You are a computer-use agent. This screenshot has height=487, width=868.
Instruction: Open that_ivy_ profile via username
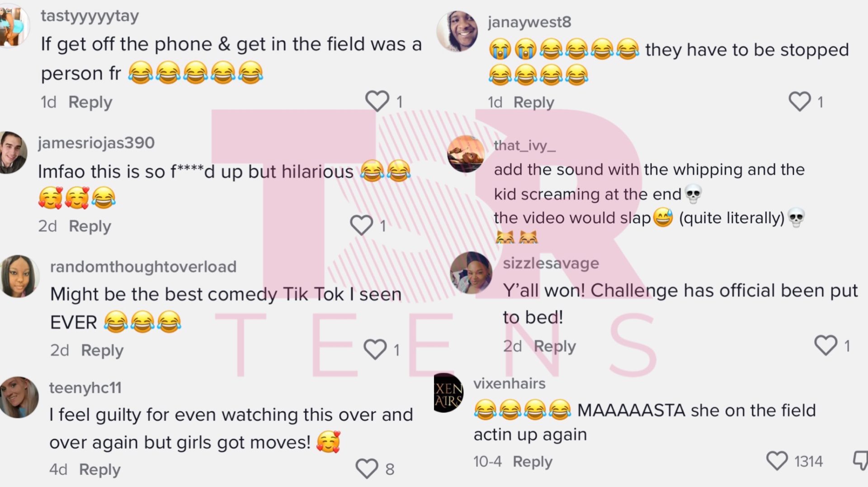524,145
